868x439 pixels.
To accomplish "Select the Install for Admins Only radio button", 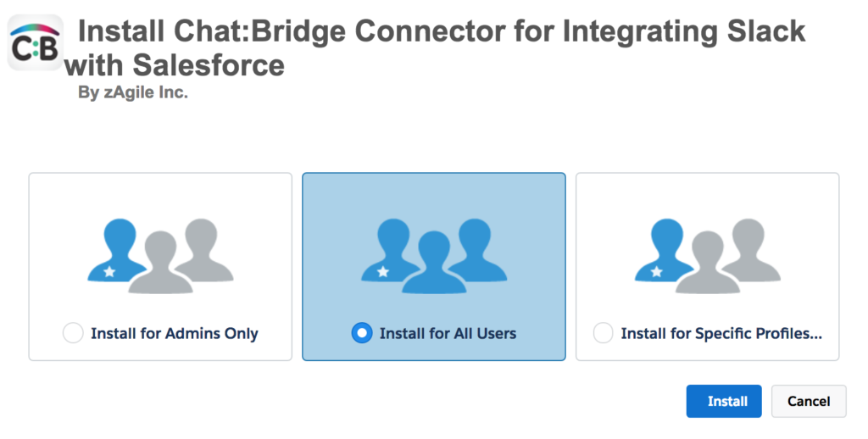I will coord(73,333).
